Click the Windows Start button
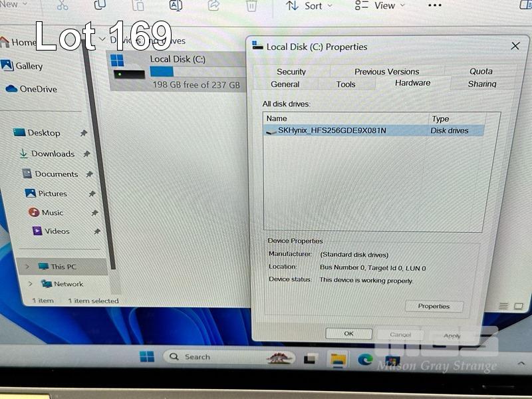 point(146,356)
